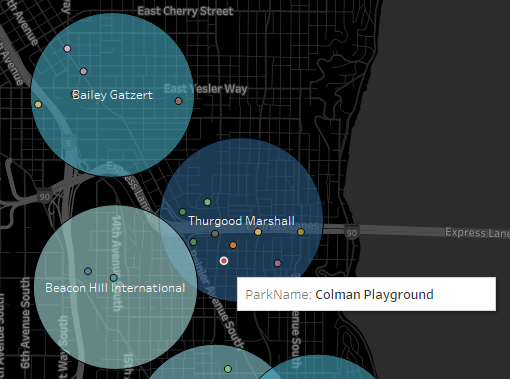Select the green dot in the bottom circle
The width and height of the screenshot is (510, 379).
[228, 369]
